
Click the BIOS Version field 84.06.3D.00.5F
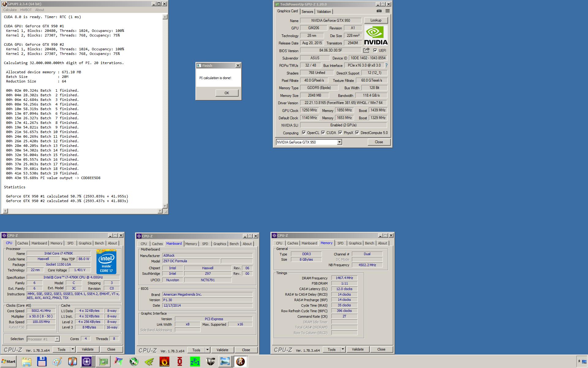coord(331,50)
